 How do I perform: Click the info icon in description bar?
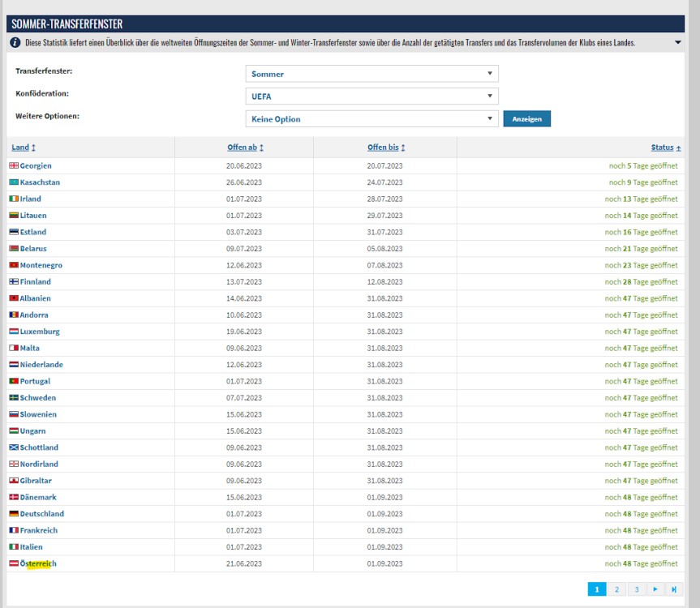point(15,43)
